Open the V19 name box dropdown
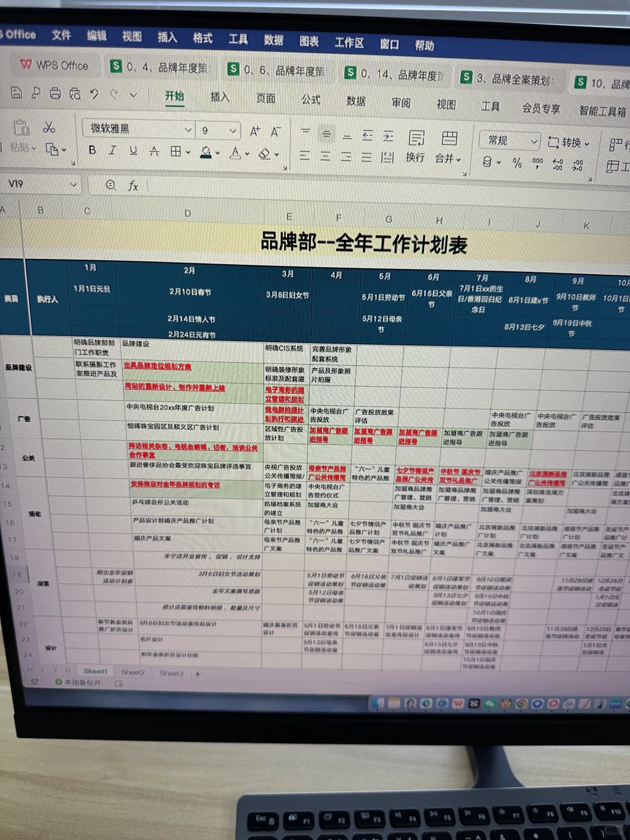This screenshot has width=630, height=840. [73, 184]
